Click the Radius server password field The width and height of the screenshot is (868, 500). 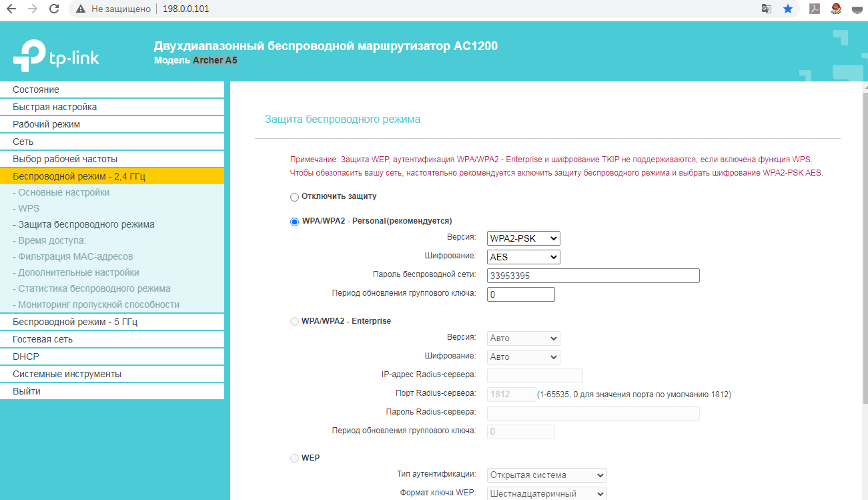coord(593,413)
